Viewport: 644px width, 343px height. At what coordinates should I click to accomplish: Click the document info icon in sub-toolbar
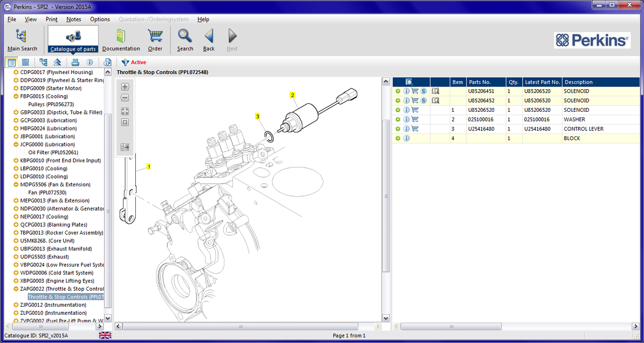click(107, 62)
